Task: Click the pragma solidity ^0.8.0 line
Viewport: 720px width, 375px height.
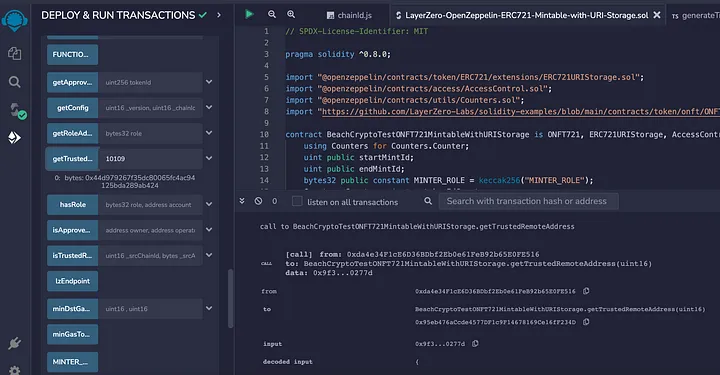Action: 338,54
